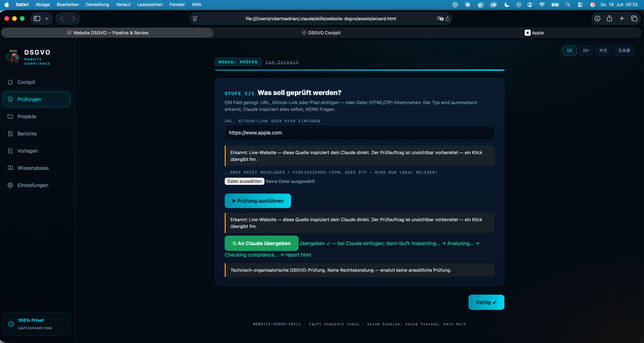Click the 'Keine Datei ausgewählt' text

pyautogui.click(x=290, y=181)
